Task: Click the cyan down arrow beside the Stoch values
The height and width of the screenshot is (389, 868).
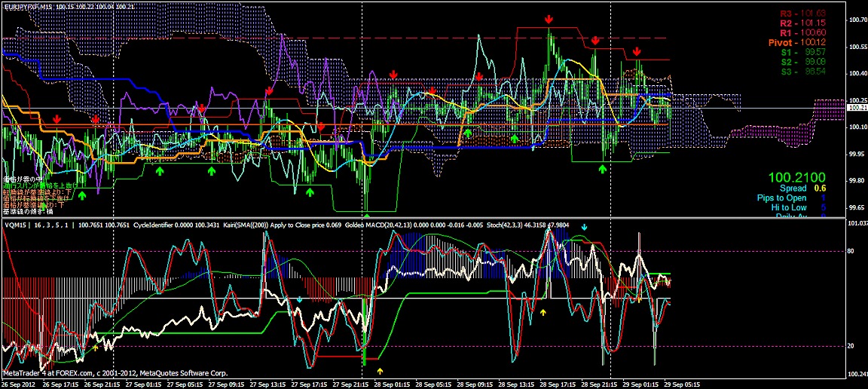Action: pos(584,226)
